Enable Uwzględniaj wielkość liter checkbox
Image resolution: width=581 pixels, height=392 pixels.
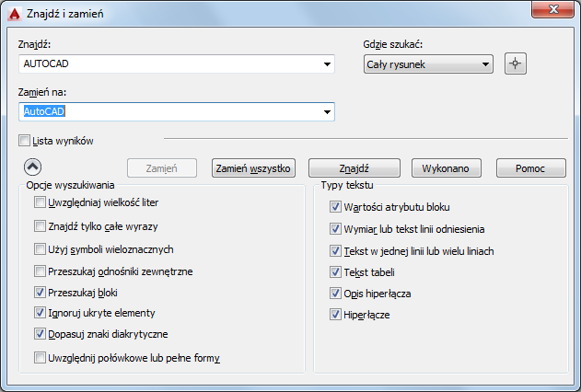pyautogui.click(x=40, y=202)
